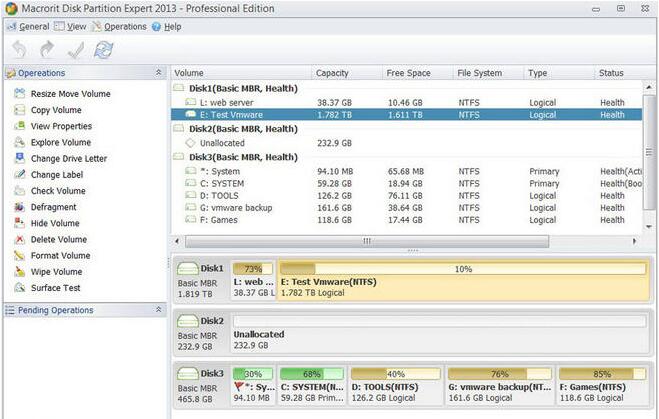
Task: Select the C: SYSTEM volume row
Action: 406,184
